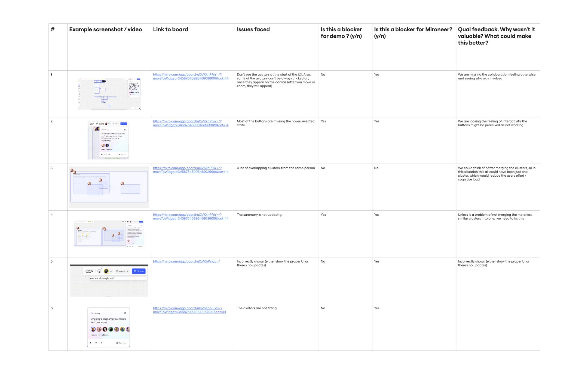Open the board link in row 2

191,123
